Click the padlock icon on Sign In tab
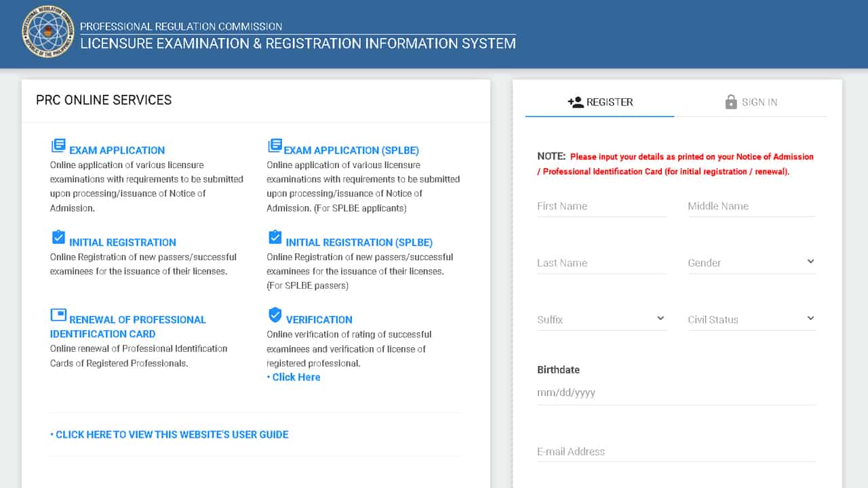Screen dimensions: 868x488 (x=730, y=102)
